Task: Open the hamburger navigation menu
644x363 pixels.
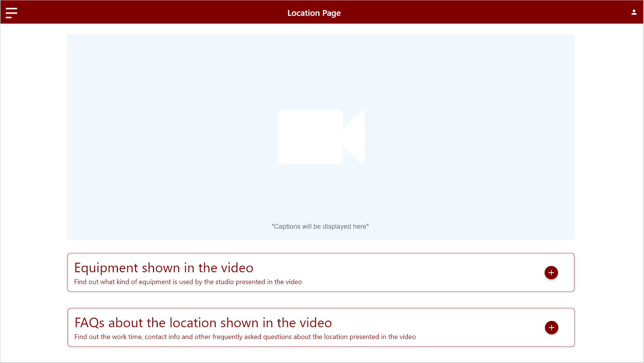Action: tap(11, 13)
